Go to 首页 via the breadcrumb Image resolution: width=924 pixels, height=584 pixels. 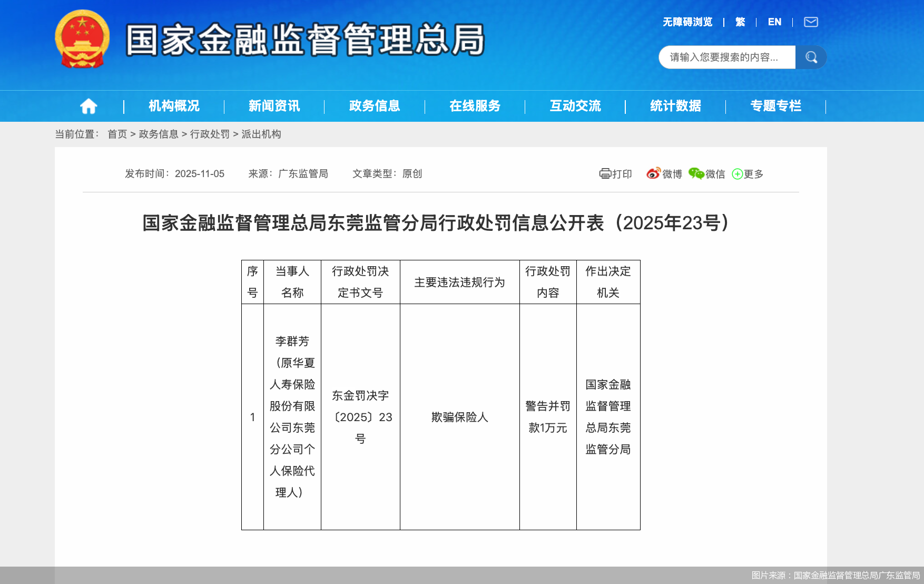[117, 134]
